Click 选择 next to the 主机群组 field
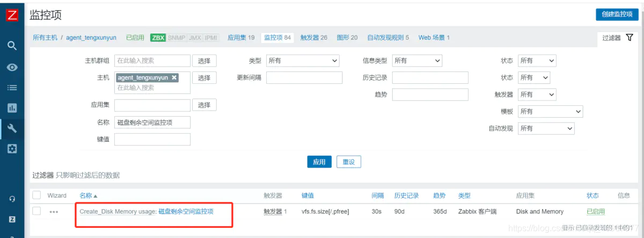 click(204, 61)
